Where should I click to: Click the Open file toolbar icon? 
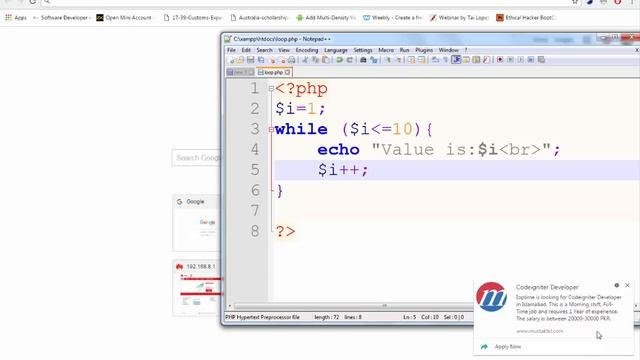click(x=240, y=60)
